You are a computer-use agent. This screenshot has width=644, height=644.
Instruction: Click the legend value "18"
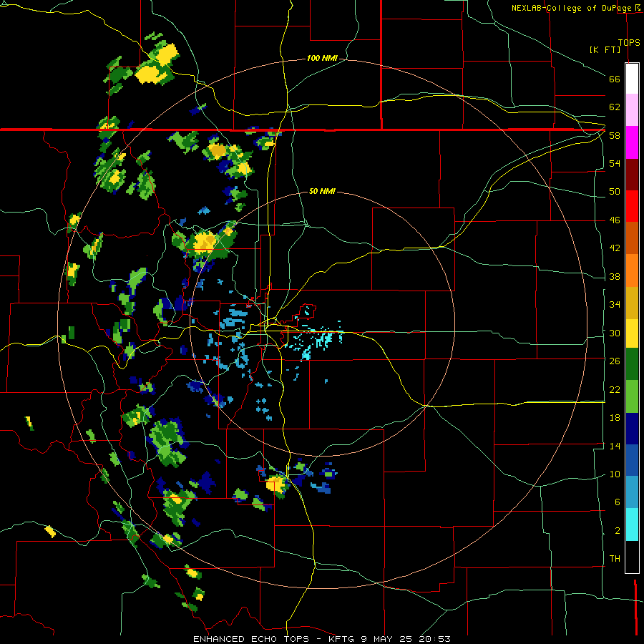coord(615,418)
